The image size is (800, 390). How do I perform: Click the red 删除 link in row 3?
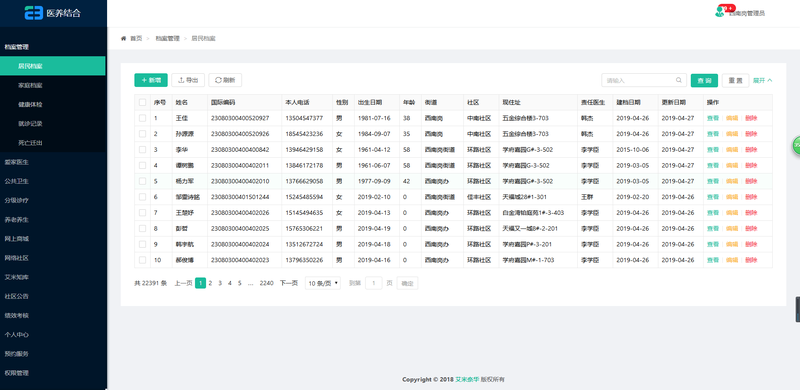(751, 150)
